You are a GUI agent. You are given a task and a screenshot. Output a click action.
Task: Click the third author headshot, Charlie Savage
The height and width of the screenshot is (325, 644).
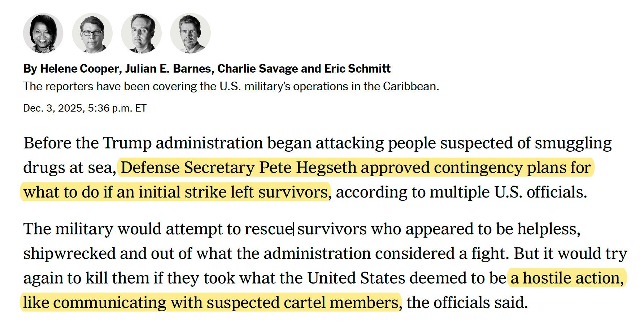coord(141,33)
